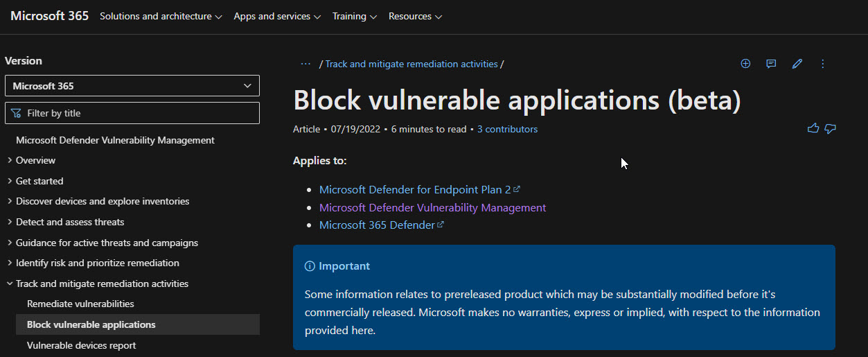
Task: Open the 3 contributors link
Action: [507, 129]
